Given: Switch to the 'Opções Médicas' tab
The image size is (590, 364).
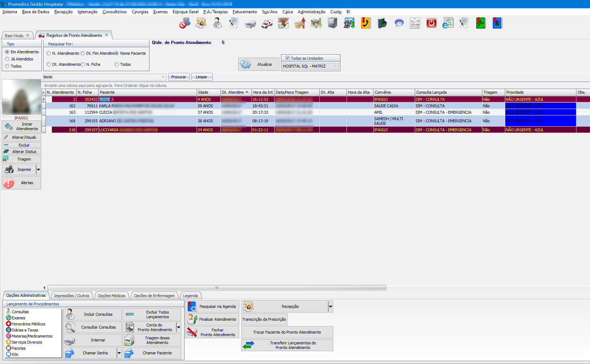Looking at the screenshot, I should [111, 296].
